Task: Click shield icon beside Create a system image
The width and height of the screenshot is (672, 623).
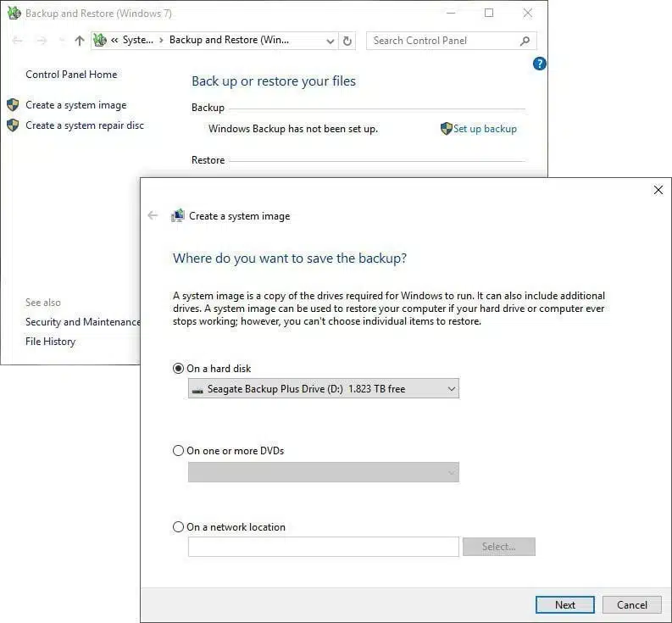Action: [x=13, y=105]
